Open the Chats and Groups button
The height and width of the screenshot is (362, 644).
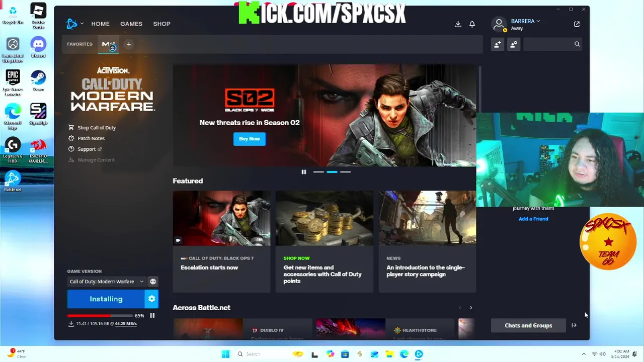click(x=528, y=325)
